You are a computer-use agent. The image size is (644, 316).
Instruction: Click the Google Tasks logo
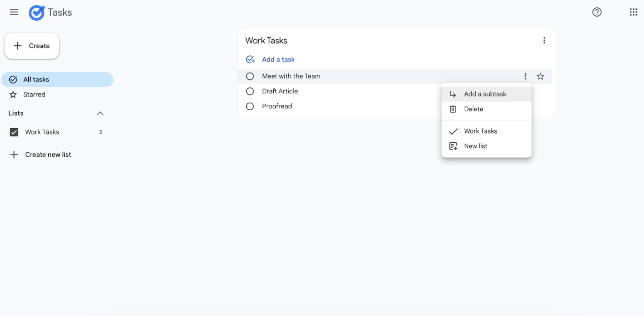[37, 13]
